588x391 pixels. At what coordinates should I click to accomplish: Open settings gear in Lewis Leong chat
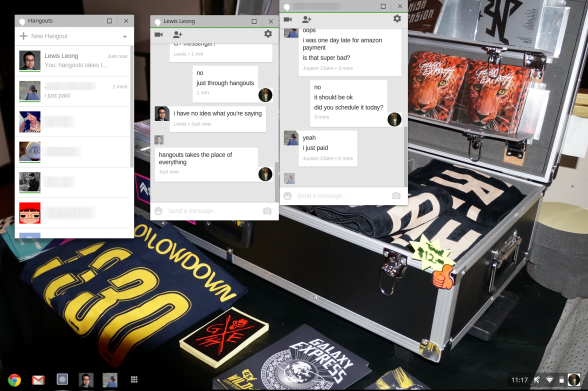click(268, 34)
